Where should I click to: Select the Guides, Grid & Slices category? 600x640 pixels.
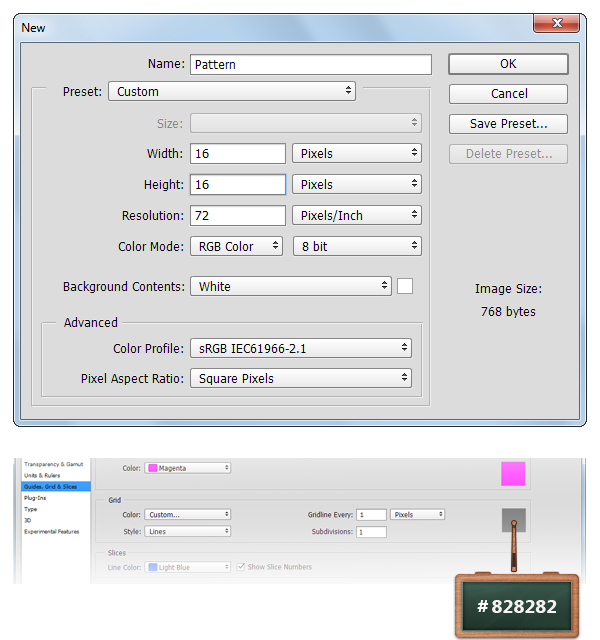click(x=50, y=486)
